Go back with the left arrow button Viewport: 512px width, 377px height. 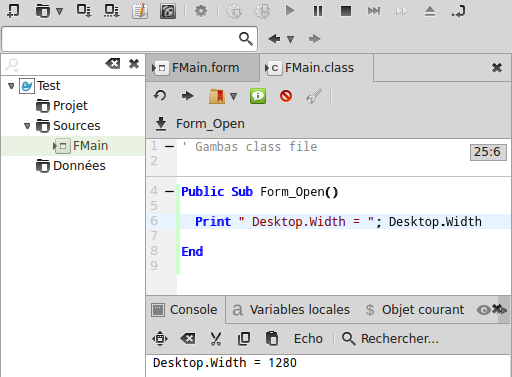pos(274,39)
